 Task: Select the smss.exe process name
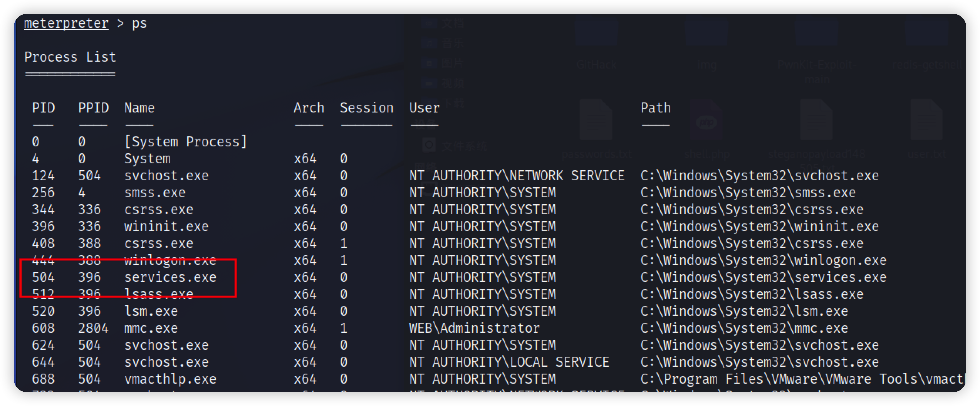pos(155,193)
